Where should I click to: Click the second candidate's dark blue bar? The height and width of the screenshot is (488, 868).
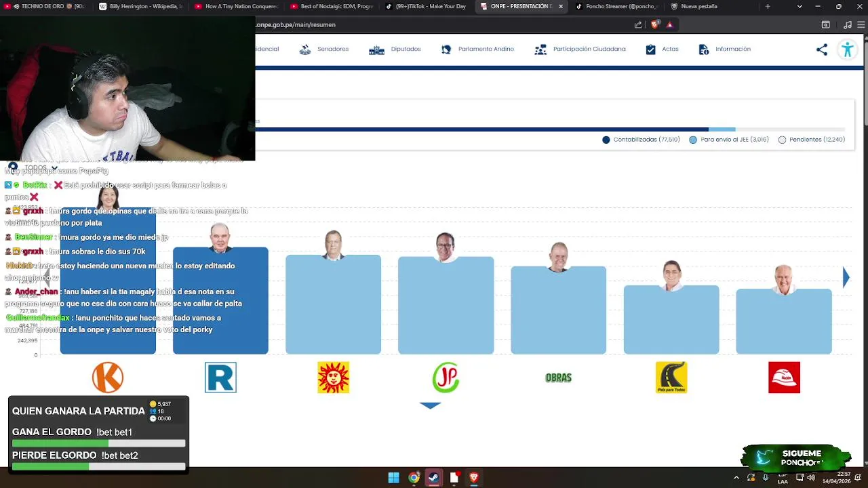(x=220, y=302)
